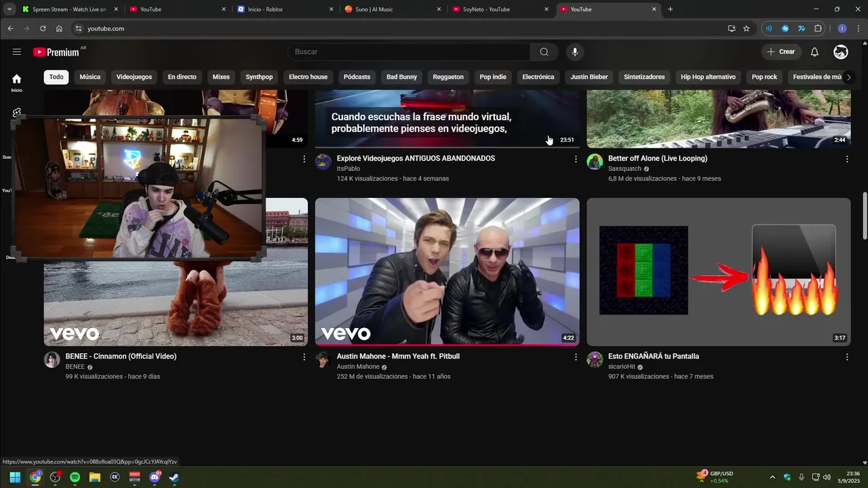Open a new browser tab

(x=671, y=9)
